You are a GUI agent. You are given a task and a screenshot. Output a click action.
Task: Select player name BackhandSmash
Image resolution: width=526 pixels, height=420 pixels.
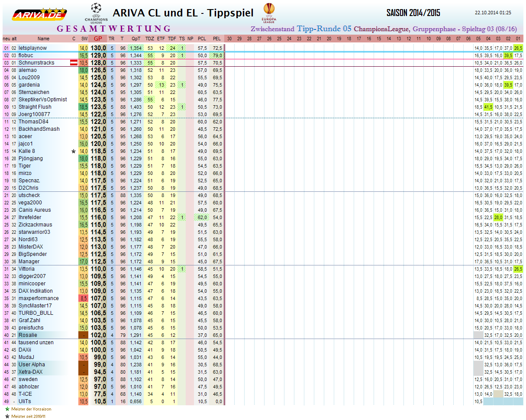pos(39,129)
